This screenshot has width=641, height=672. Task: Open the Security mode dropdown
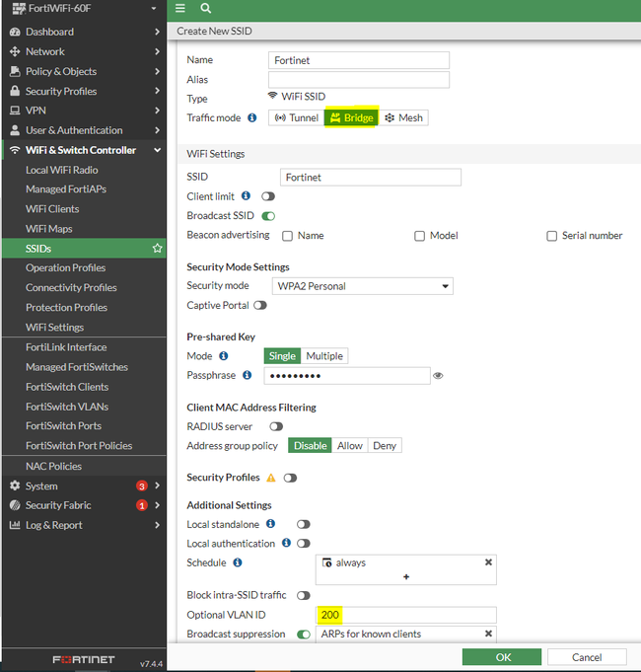point(362,286)
